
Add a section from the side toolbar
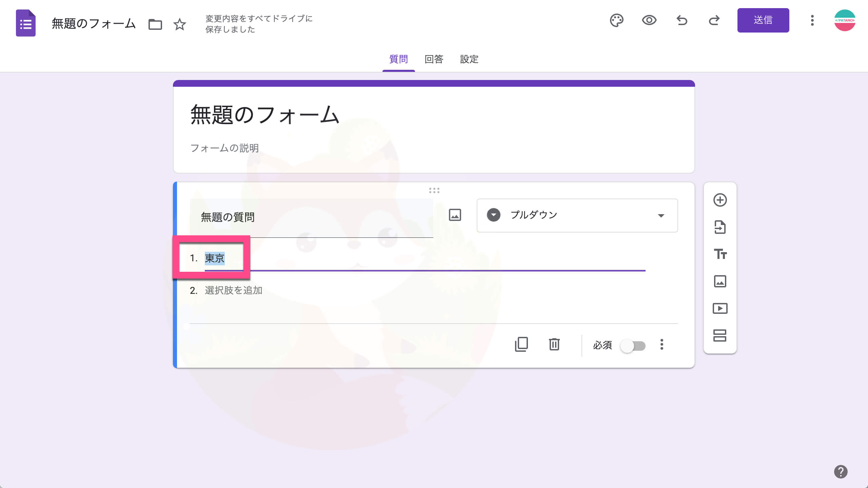point(720,335)
